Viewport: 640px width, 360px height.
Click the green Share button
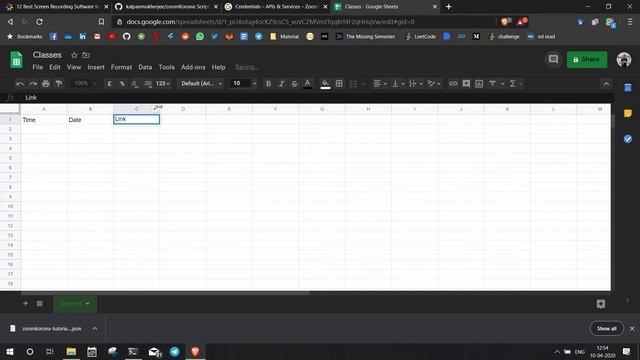[587, 60]
